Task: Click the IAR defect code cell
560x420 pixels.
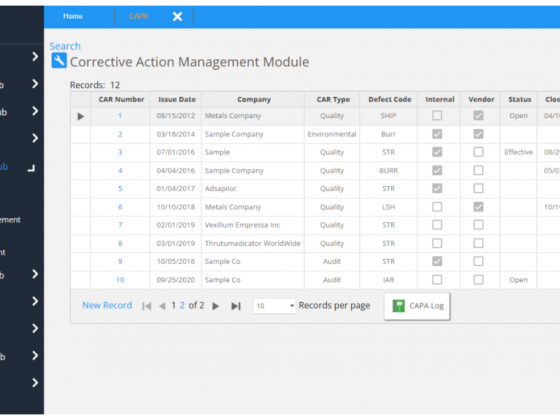Action: tap(389, 280)
